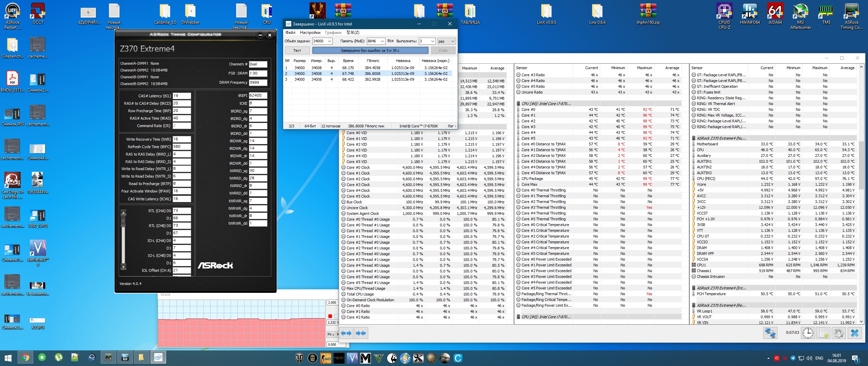Reset sensor min/max with the clock icon
This screenshot has width=868, height=366.
coord(808,333)
